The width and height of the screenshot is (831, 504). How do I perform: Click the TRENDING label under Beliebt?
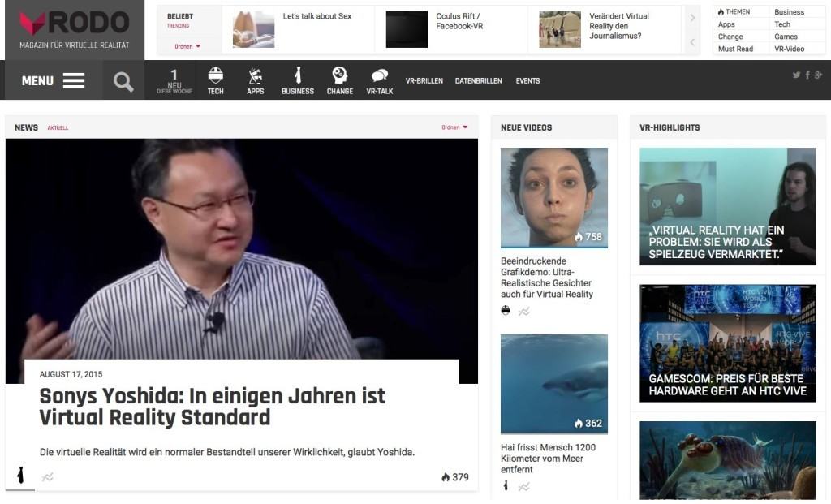coord(178,25)
